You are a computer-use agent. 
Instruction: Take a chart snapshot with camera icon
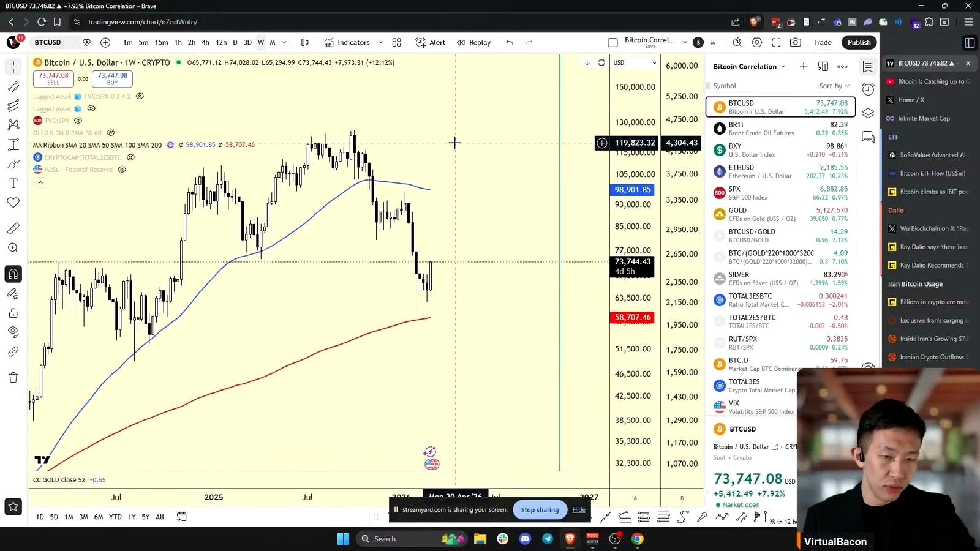point(796,42)
